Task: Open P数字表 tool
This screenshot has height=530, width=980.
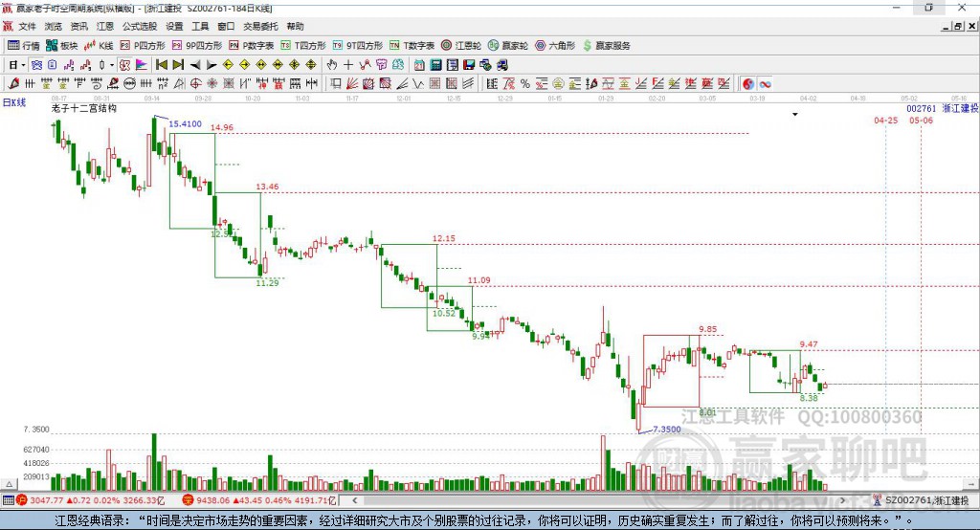Action: click(x=252, y=46)
